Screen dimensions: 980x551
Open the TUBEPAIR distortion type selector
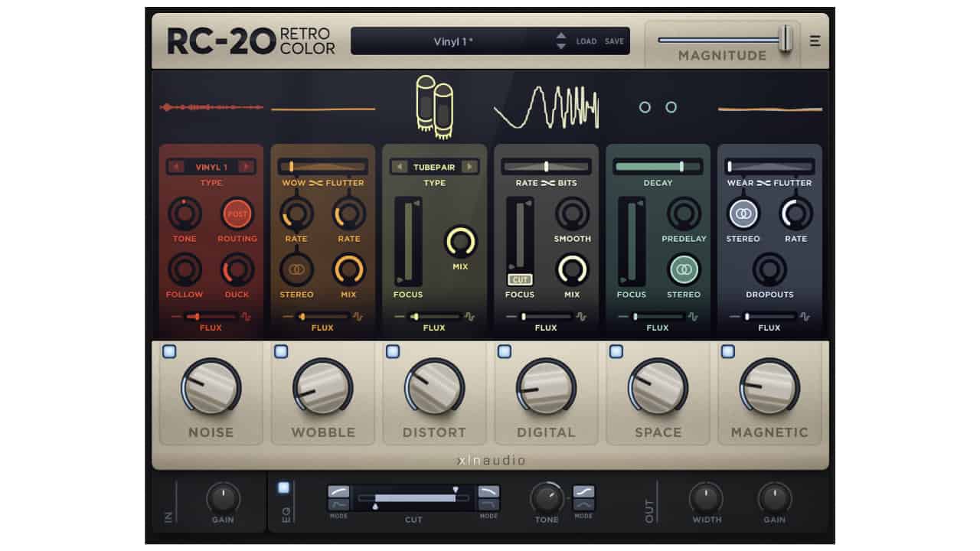coord(434,167)
